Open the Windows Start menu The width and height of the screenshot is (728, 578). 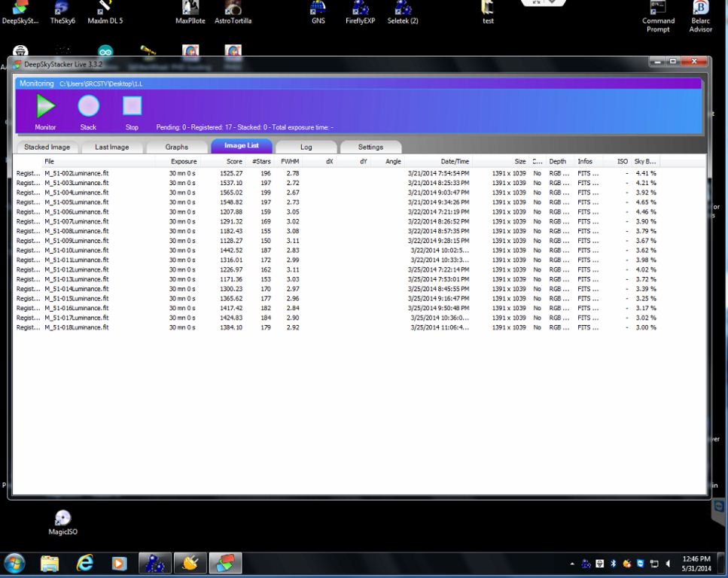[x=14, y=564]
